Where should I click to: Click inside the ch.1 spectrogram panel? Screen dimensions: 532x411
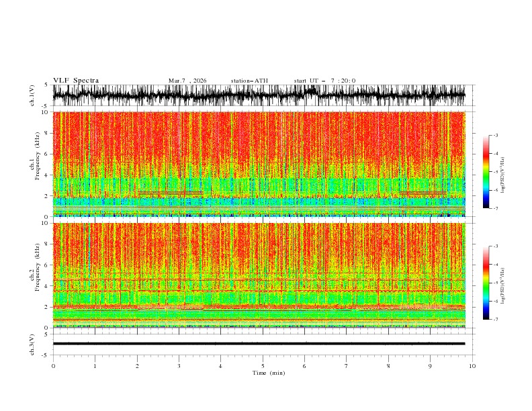[259, 164]
